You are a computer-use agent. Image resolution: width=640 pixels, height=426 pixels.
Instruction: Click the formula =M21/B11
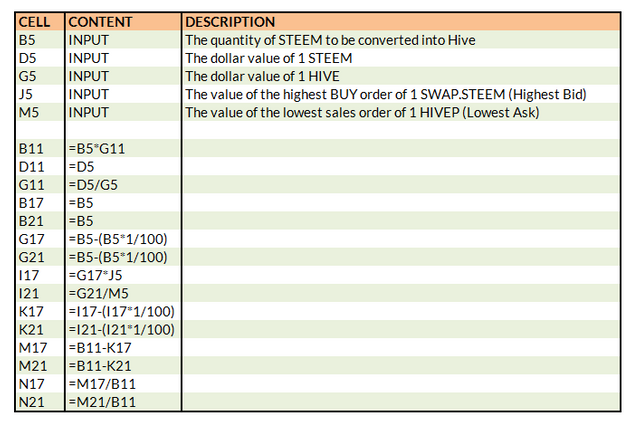pyautogui.click(x=102, y=402)
